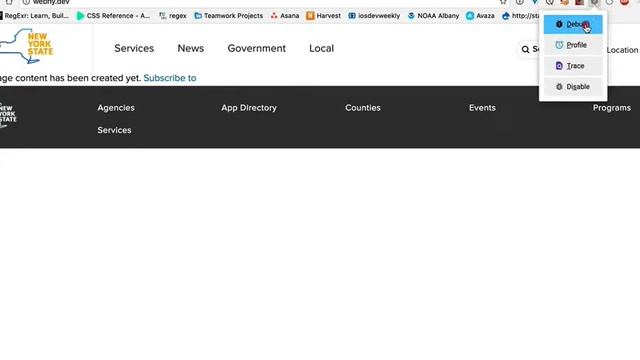
Task: Click the blue folder icon for Teamwork Projects
Action: pos(198,16)
